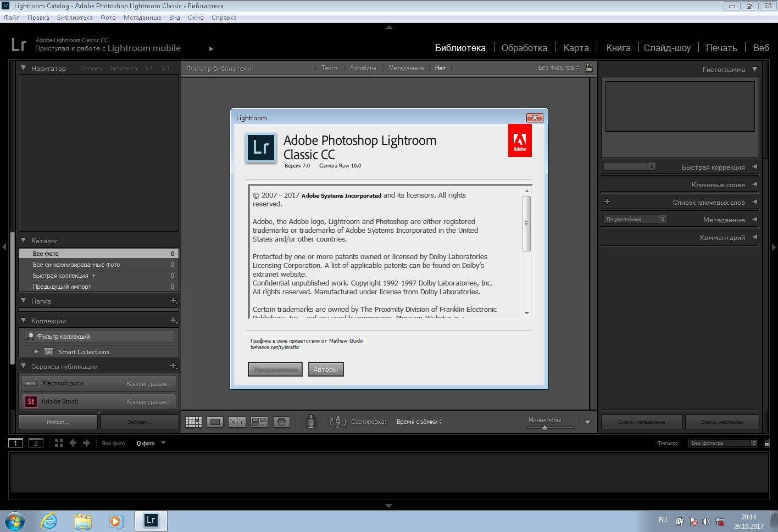Open Internet Explorer from taskbar
Screen dimensions: 778x532
click(49, 520)
